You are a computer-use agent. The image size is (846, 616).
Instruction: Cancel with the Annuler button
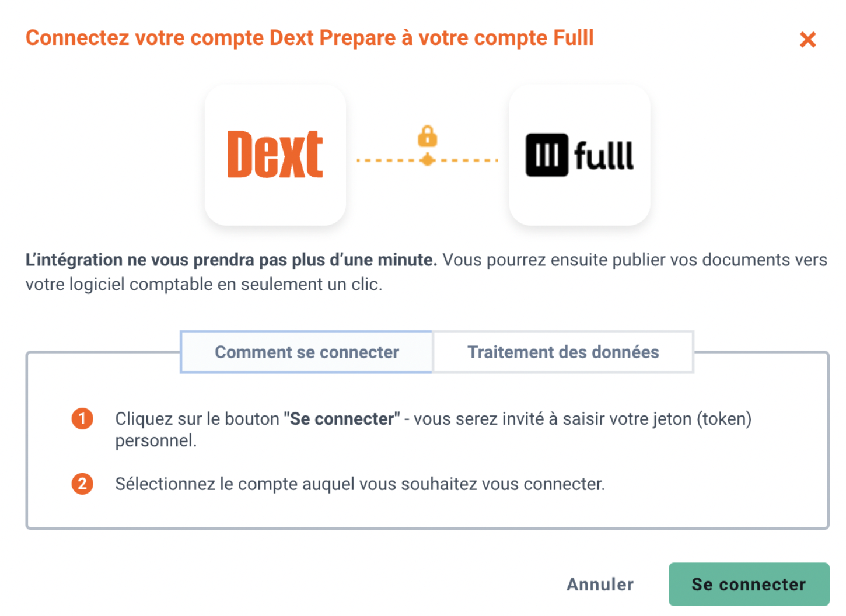[x=600, y=584]
